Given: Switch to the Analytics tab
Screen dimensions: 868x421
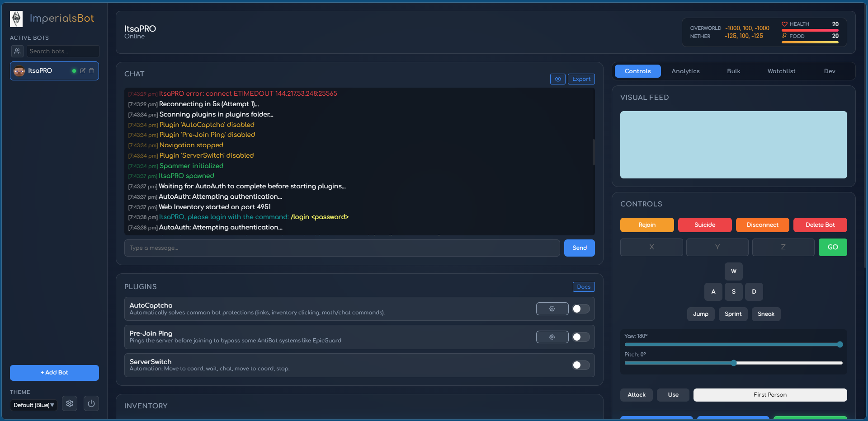Looking at the screenshot, I should pyautogui.click(x=685, y=71).
